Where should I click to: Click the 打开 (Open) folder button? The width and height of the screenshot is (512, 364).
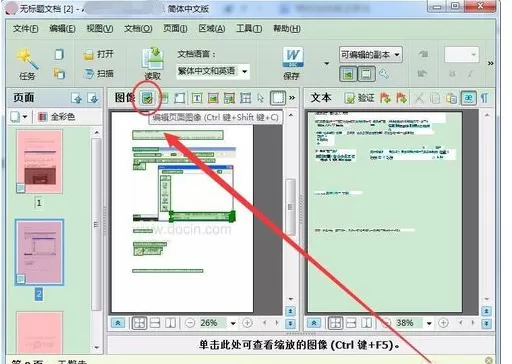[x=98, y=54]
